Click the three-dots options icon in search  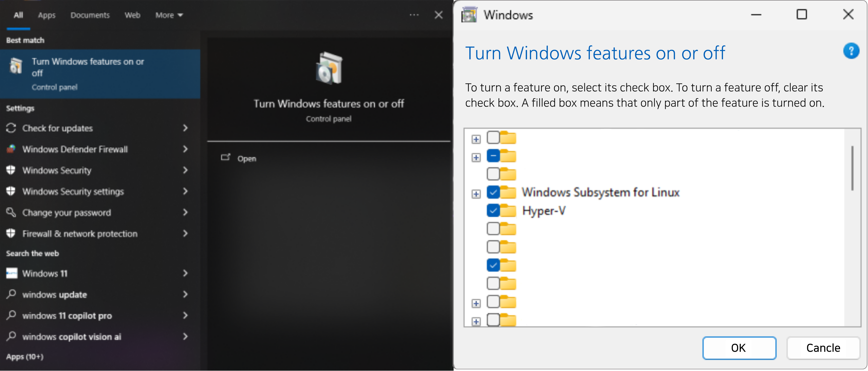(x=414, y=15)
